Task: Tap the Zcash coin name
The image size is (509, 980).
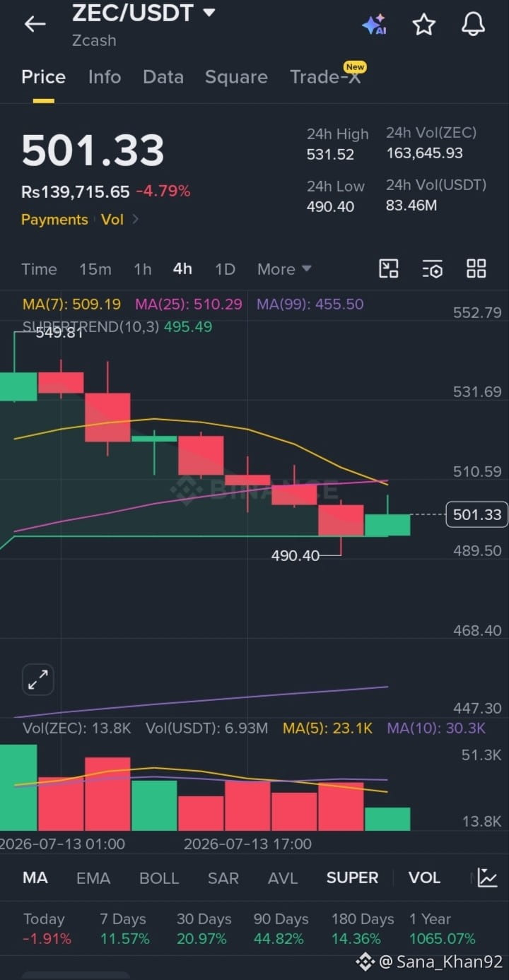Action: (x=94, y=40)
